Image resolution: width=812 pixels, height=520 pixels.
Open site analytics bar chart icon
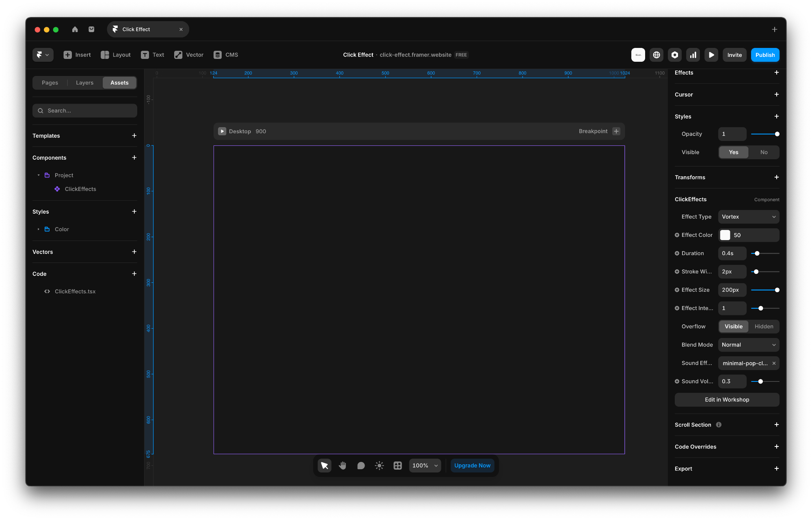coord(693,55)
